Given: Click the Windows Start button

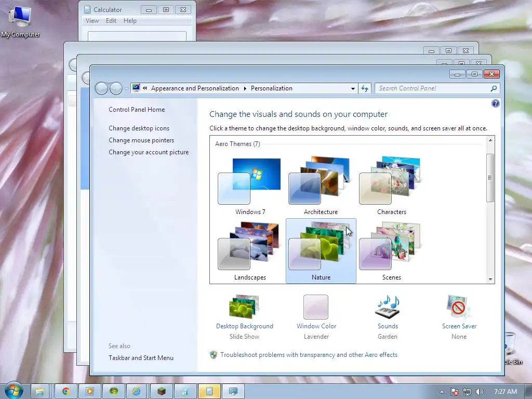Looking at the screenshot, I should click(14, 391).
